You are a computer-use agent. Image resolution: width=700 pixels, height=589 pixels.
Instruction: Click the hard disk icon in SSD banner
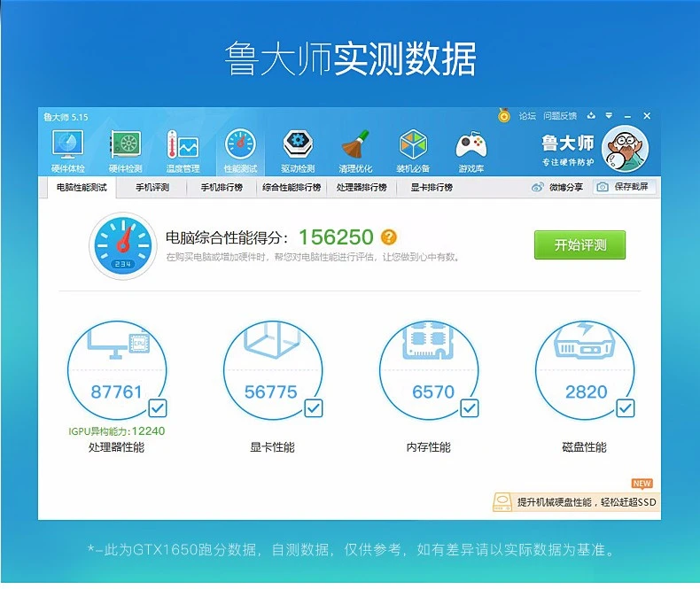pyautogui.click(x=502, y=501)
